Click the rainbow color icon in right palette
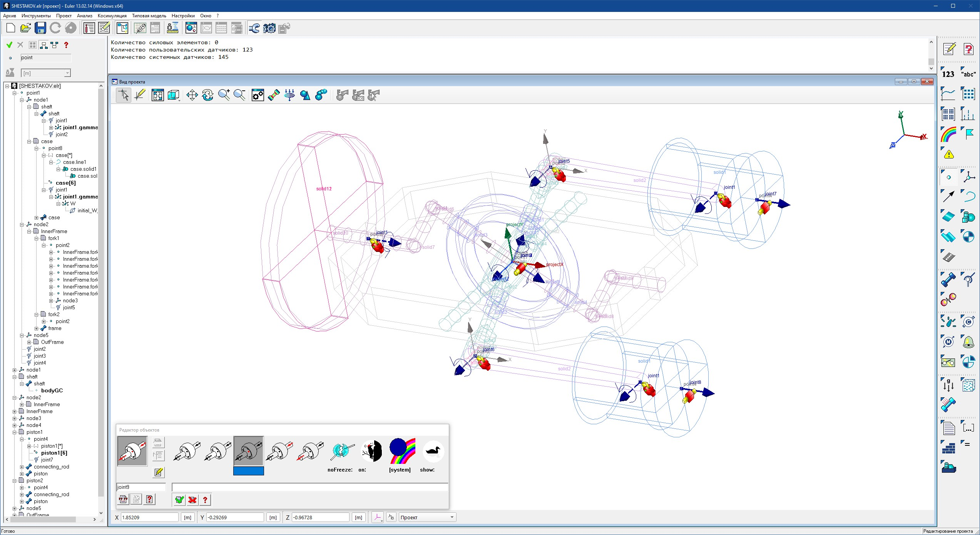The height and width of the screenshot is (535, 980). (x=948, y=134)
